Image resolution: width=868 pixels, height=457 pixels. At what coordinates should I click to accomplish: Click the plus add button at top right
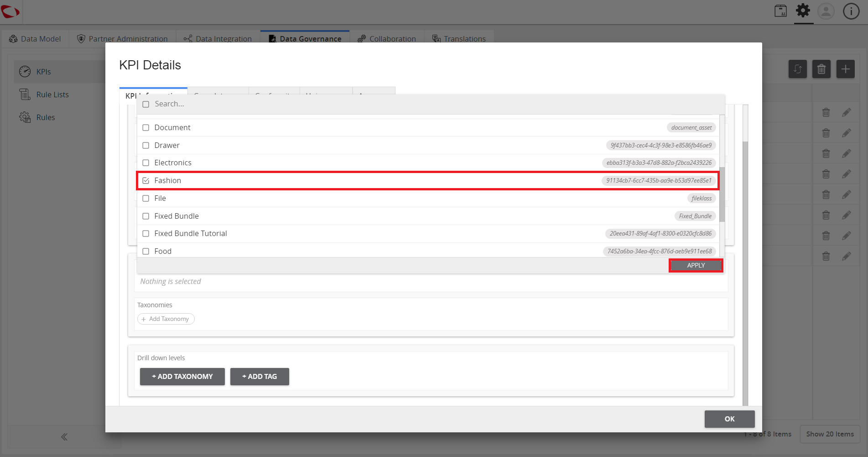coord(845,69)
